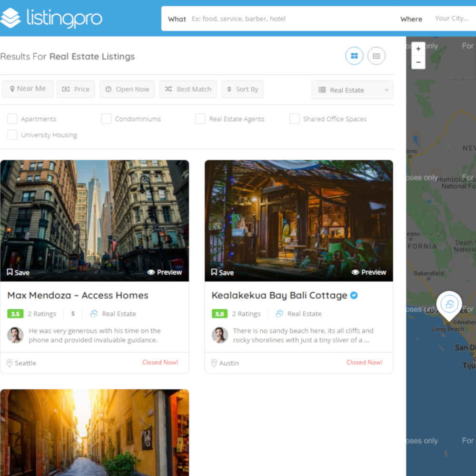This screenshot has width=476, height=476.
Task: Open the Price filter
Action: click(76, 89)
